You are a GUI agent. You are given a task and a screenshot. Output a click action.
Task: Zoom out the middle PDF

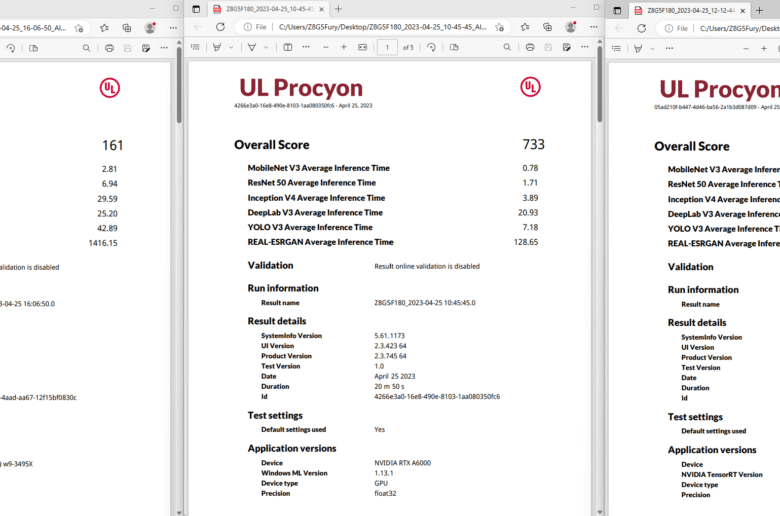(x=326, y=47)
